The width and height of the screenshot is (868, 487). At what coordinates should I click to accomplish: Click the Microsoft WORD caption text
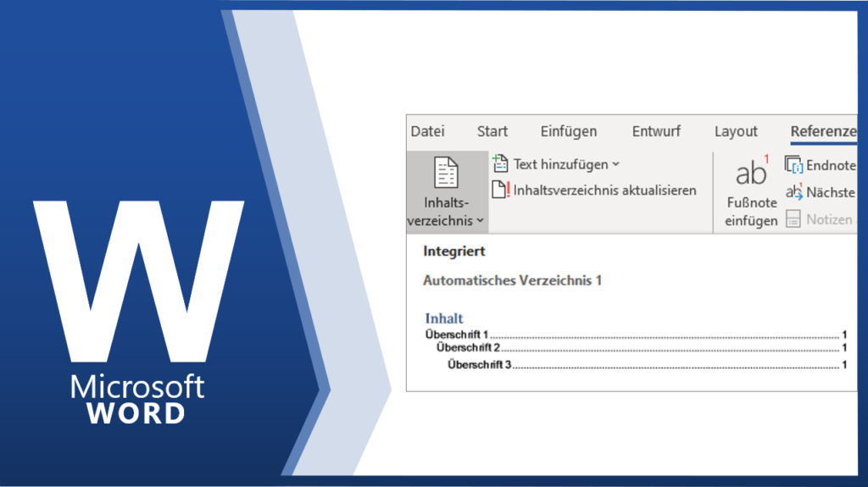(x=136, y=400)
